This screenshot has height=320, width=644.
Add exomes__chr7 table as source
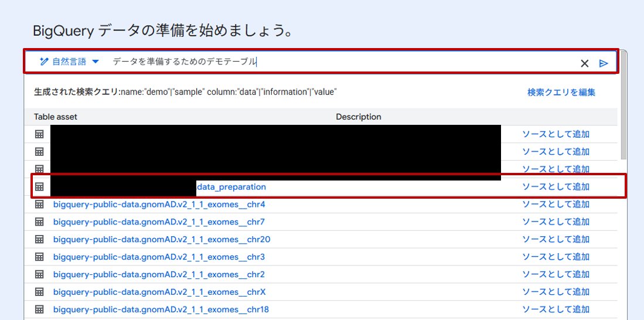point(556,222)
